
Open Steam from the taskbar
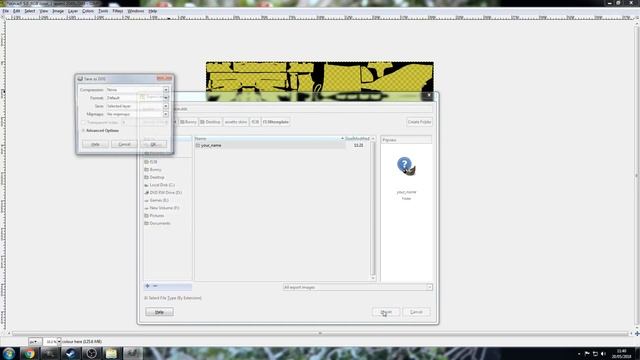[71, 353]
